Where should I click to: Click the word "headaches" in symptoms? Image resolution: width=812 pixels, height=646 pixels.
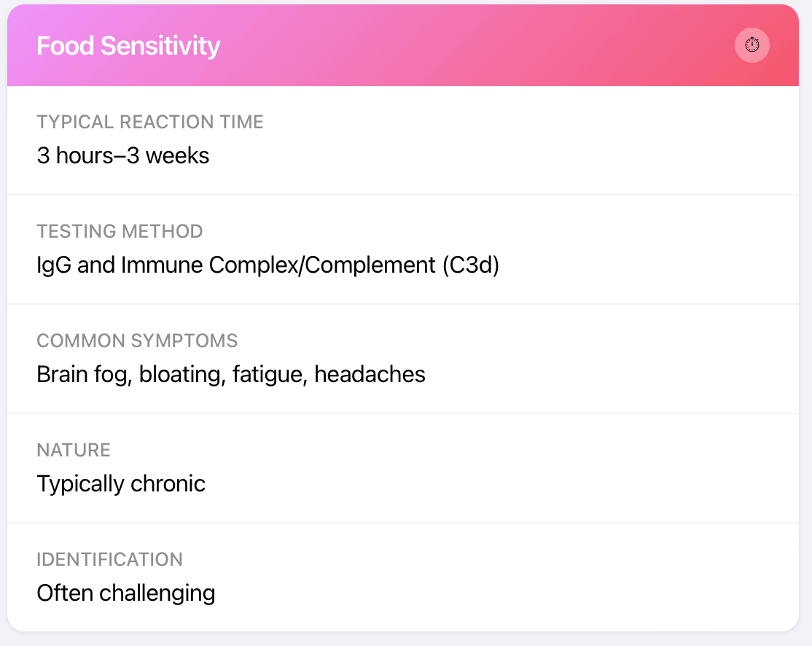pos(370,374)
